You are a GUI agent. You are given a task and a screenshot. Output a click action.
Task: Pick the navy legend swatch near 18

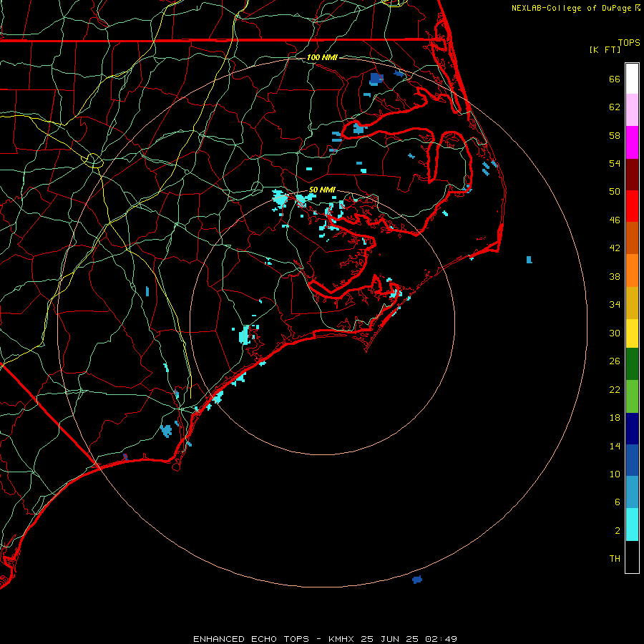632,429
